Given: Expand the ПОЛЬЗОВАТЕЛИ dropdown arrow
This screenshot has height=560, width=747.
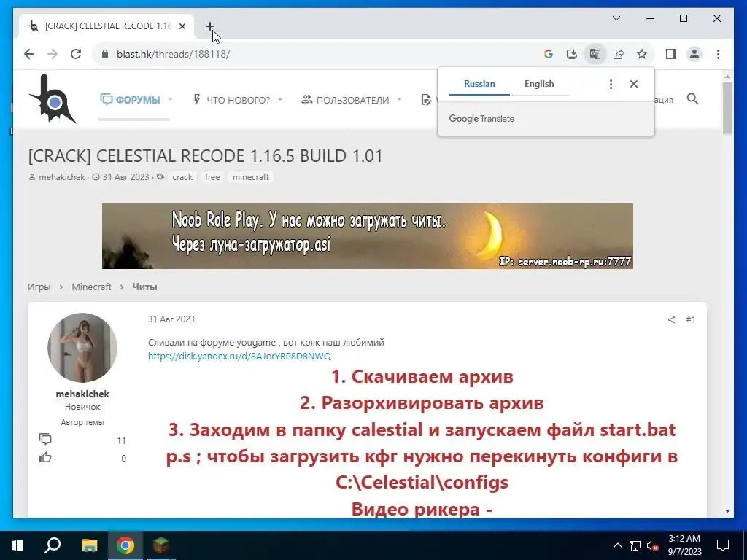Looking at the screenshot, I should tap(399, 100).
